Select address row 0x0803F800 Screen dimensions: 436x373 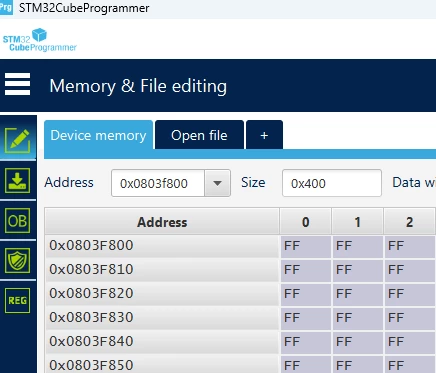coord(162,246)
